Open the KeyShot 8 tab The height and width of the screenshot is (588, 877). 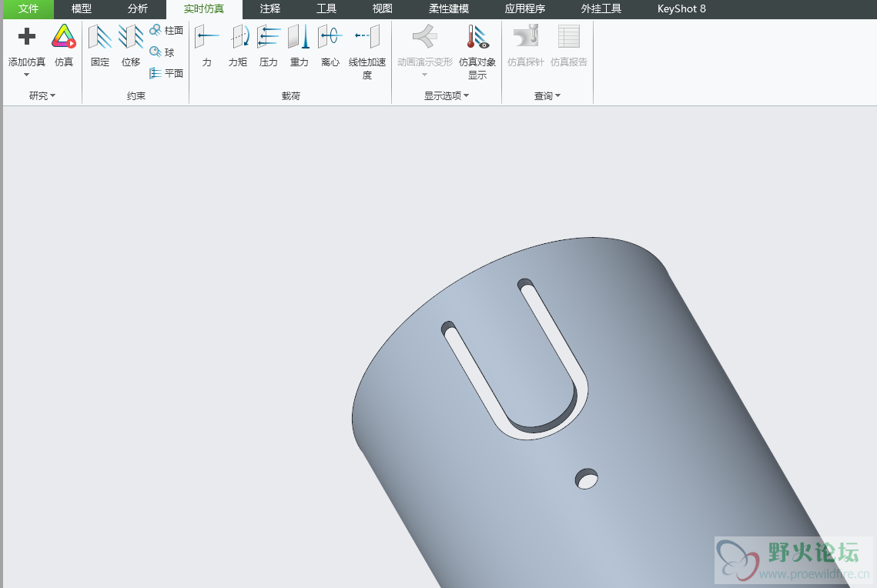[681, 9]
